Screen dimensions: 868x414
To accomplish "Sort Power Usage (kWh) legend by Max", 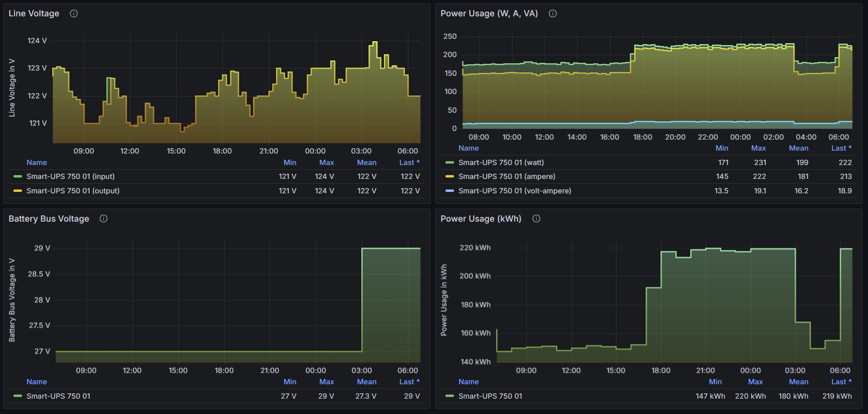I will (x=755, y=382).
